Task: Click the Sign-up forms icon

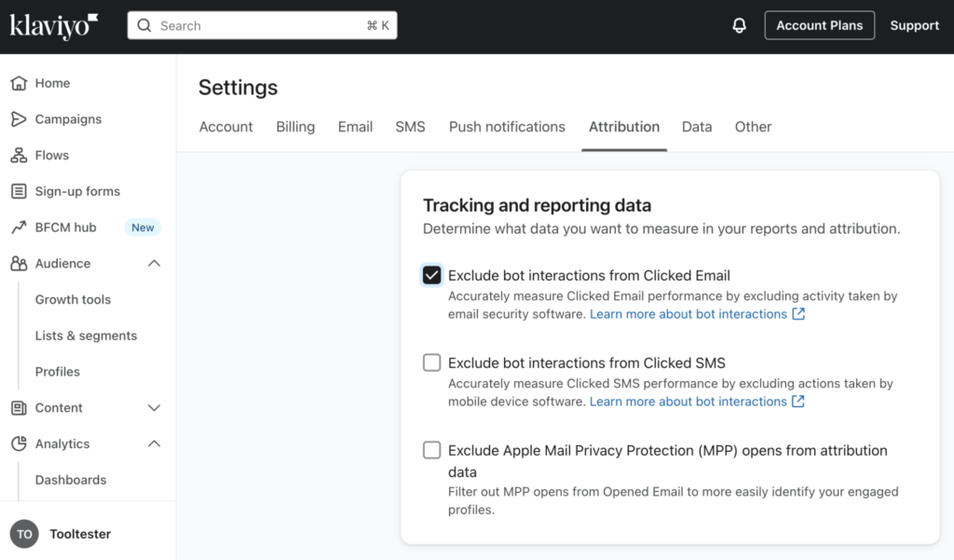Action: click(x=21, y=191)
